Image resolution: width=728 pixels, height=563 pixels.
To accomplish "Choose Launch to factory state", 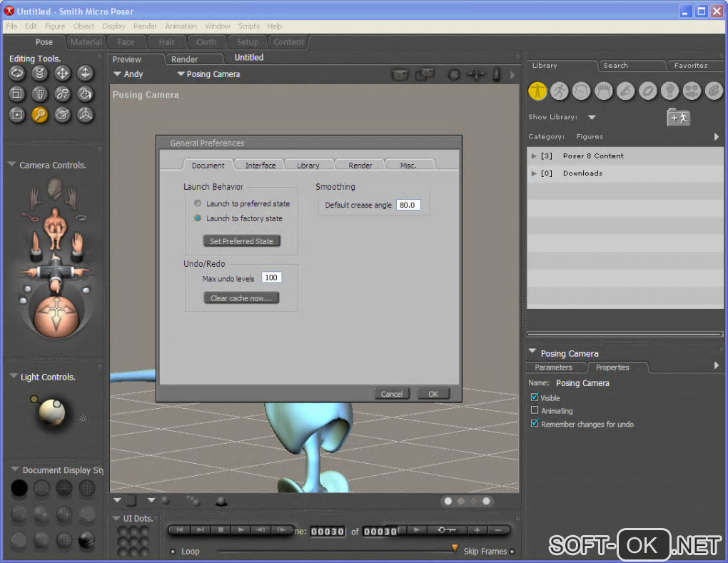I will coord(198,218).
